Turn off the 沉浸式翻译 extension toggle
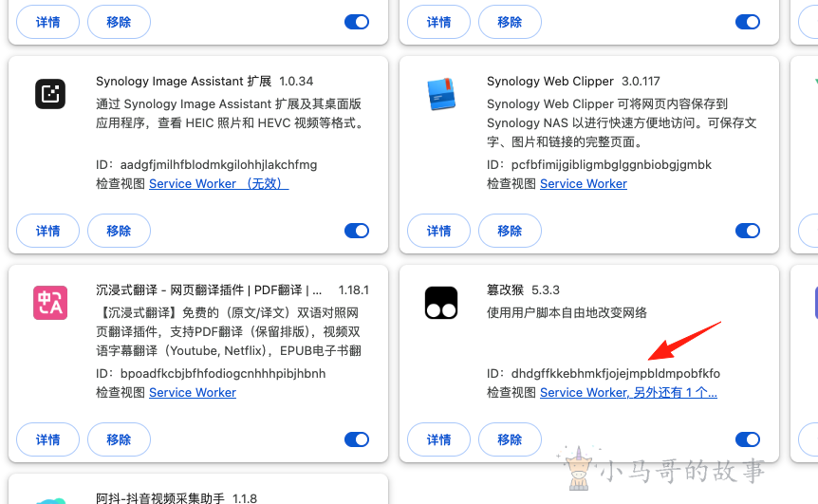818x504 pixels. coord(357,439)
